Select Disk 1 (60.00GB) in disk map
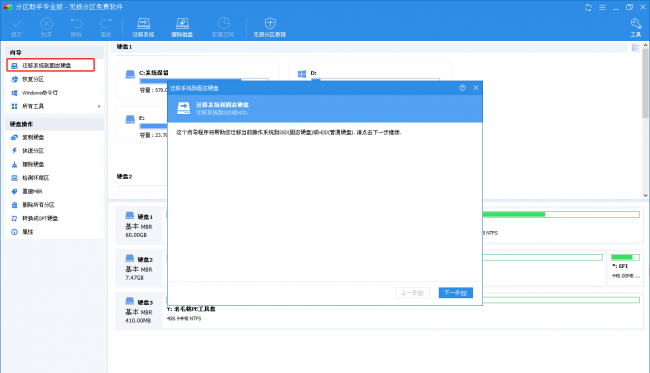 [139, 225]
